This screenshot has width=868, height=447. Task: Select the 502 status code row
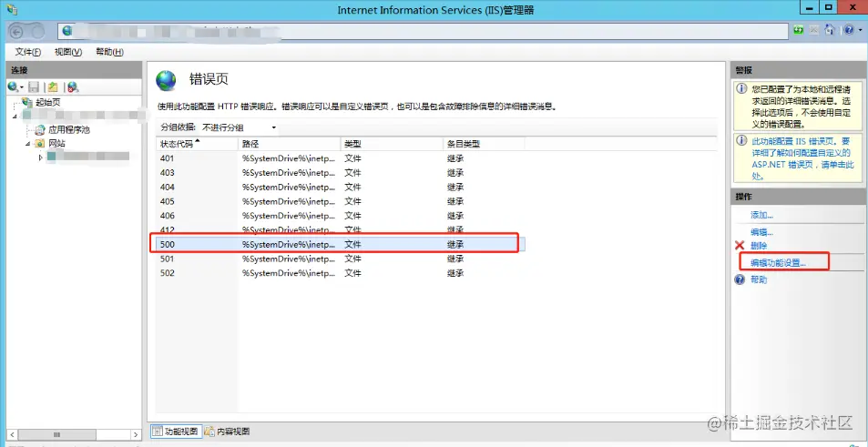click(341, 273)
